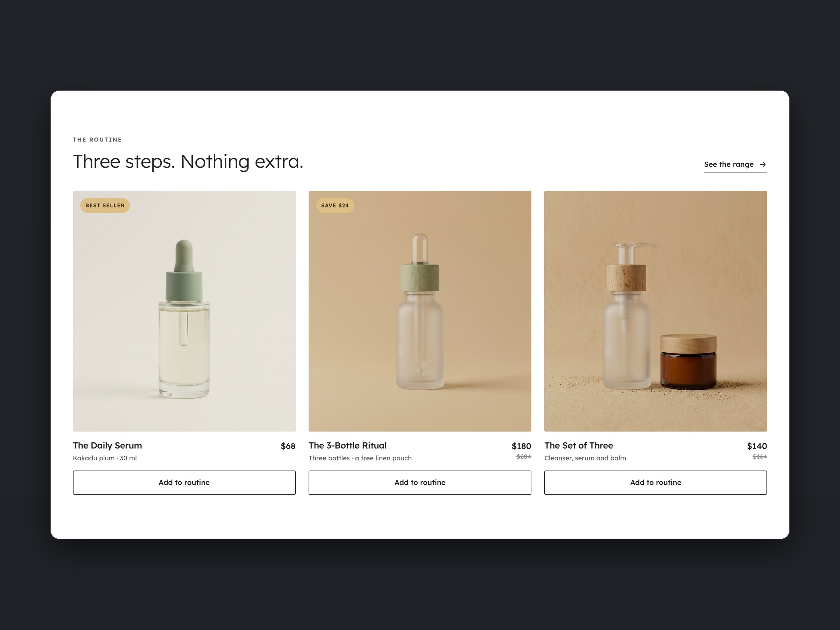Click the struck-through $204 original price

pos(524,457)
